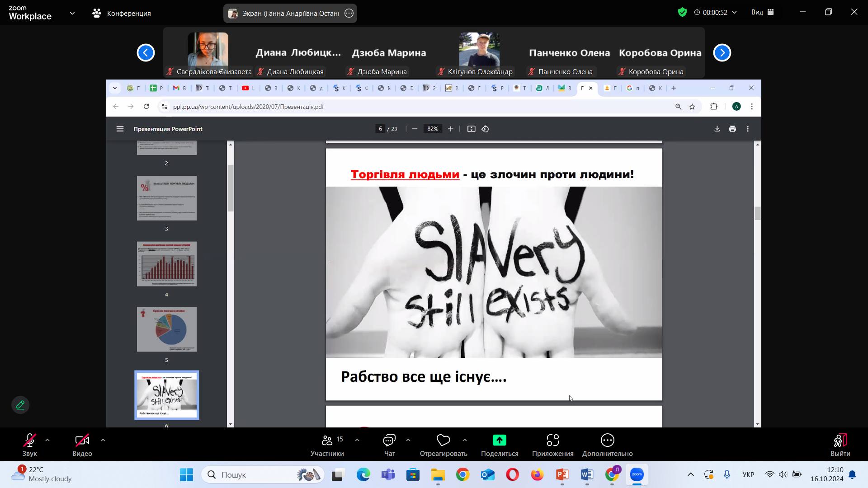Show next participants with right arrow
This screenshot has width=868, height=488.
coord(722,52)
